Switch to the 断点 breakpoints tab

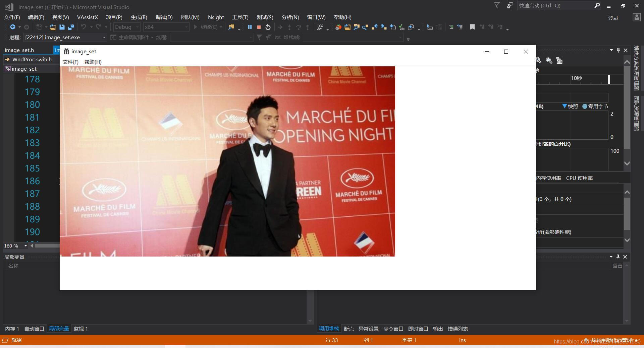click(x=348, y=329)
